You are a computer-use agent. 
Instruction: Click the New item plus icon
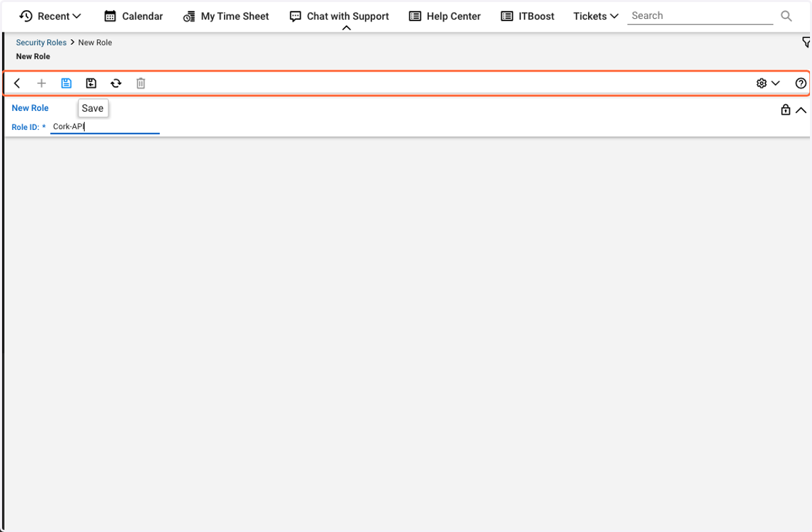[x=41, y=83]
